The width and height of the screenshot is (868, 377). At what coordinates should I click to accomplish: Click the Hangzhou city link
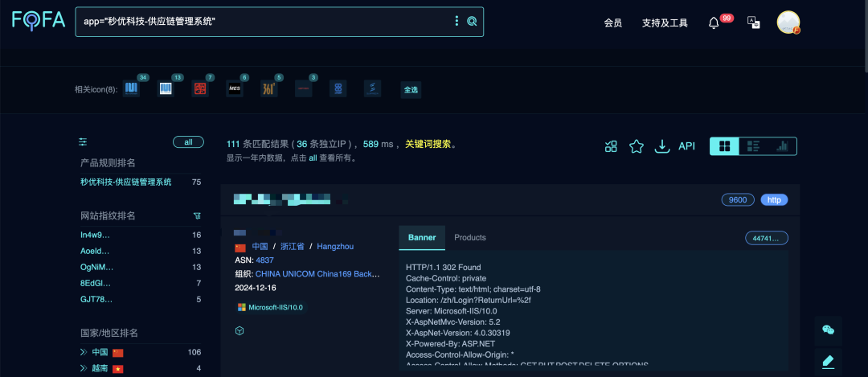click(x=335, y=246)
